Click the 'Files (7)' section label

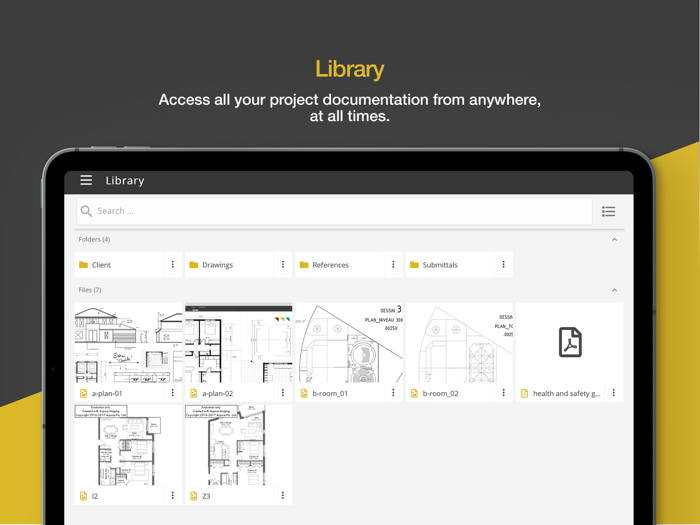[90, 290]
